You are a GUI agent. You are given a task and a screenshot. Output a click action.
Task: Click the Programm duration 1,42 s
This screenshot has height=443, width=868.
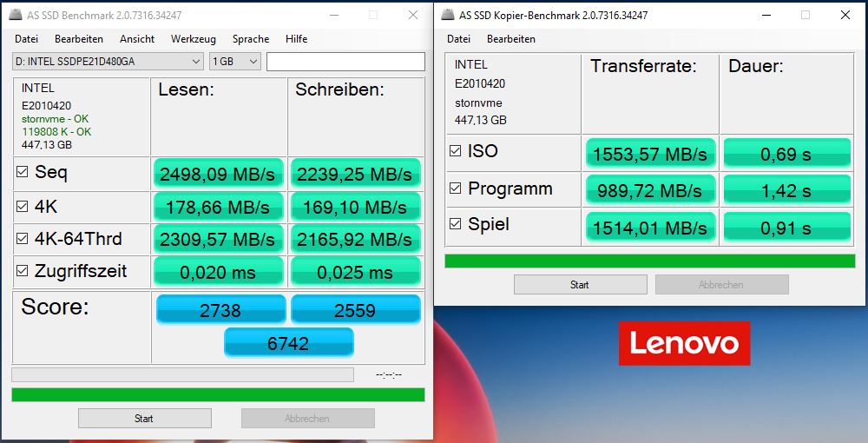pos(786,190)
